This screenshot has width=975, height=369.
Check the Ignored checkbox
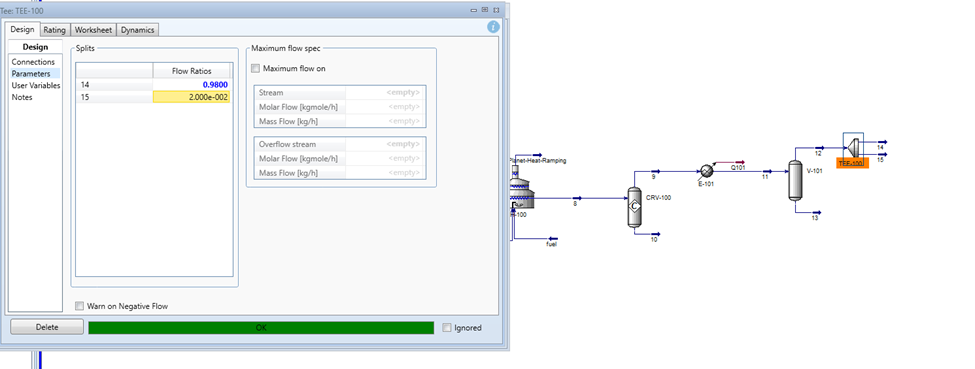coord(446,327)
